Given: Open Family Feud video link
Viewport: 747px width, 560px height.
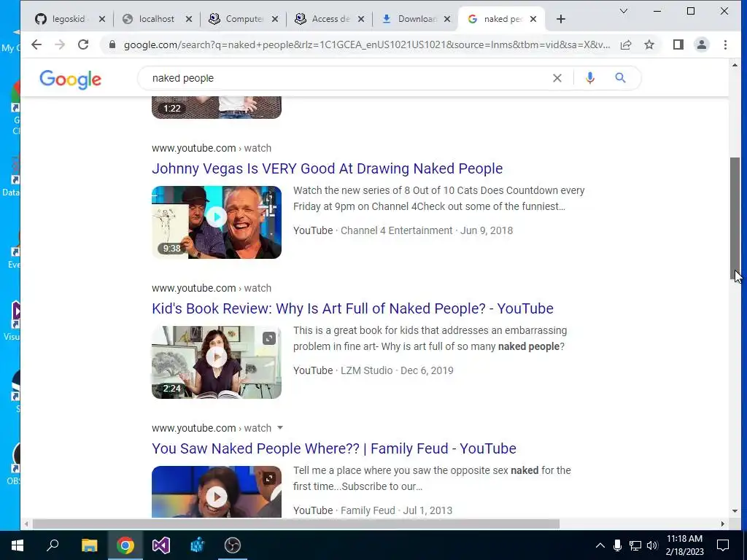Looking at the screenshot, I should (x=334, y=448).
